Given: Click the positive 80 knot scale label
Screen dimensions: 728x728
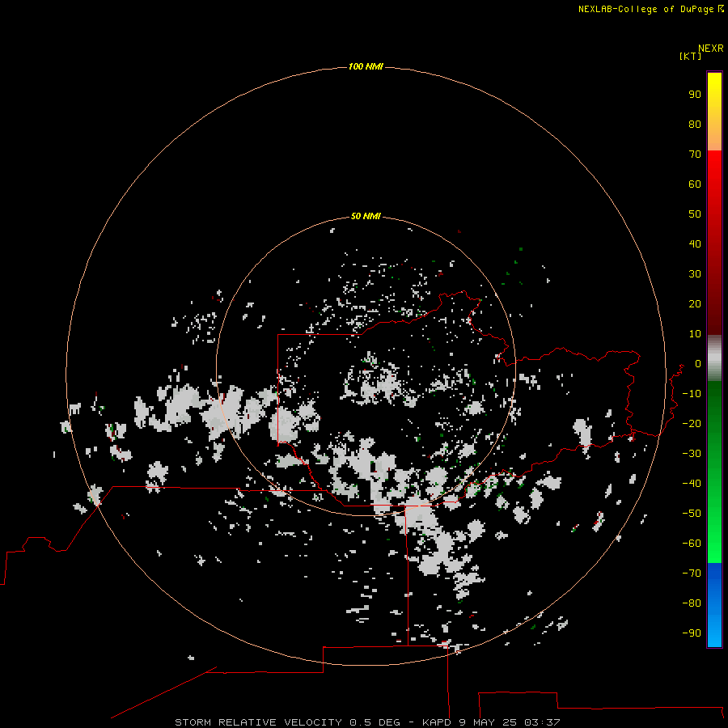Looking at the screenshot, I should coord(695,125).
